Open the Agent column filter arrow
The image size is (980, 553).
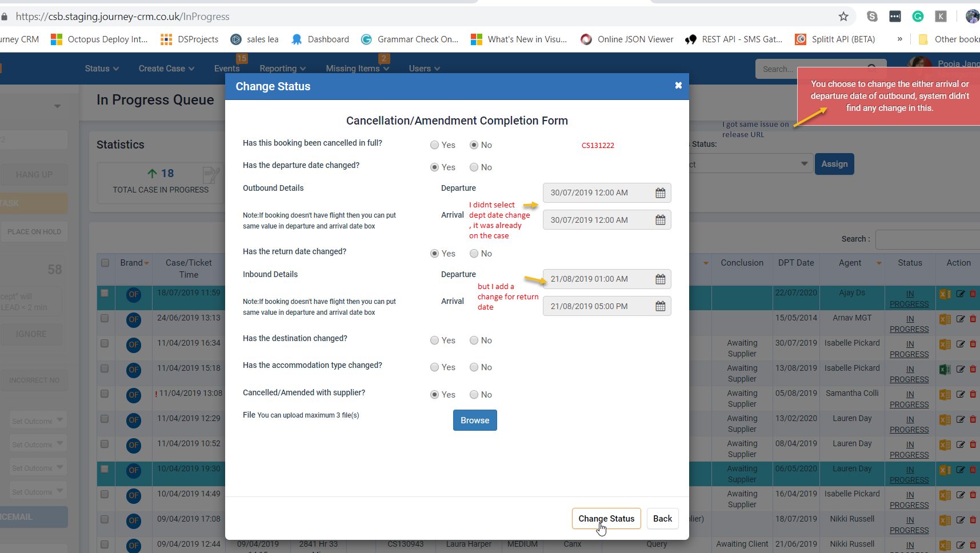point(879,263)
